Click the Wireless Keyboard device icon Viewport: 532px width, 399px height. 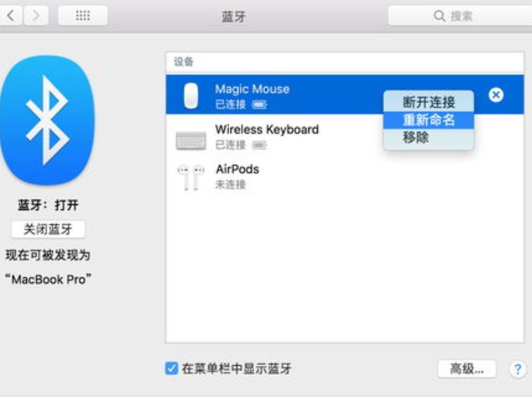pos(191,140)
